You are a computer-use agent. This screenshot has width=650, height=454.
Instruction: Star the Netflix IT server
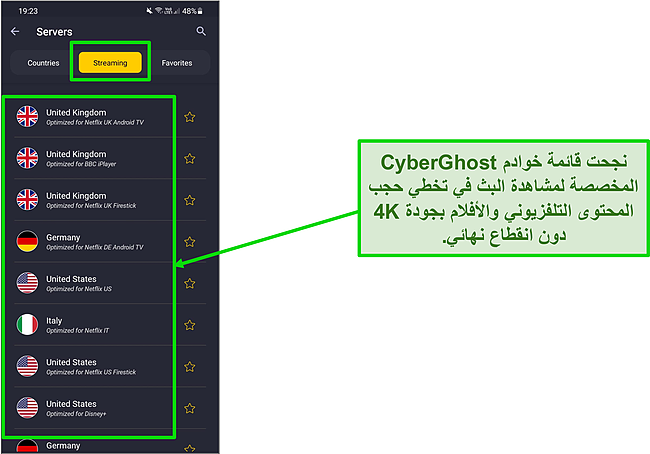tap(189, 325)
